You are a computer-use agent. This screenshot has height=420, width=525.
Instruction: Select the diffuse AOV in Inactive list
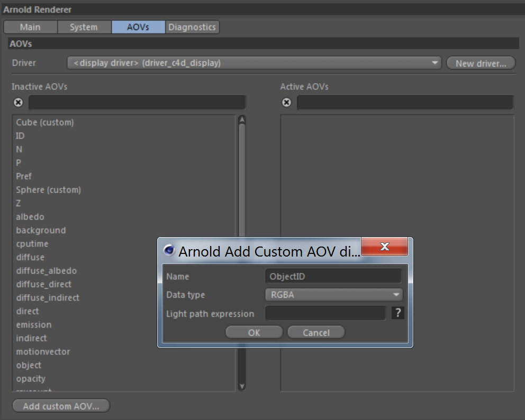30,257
